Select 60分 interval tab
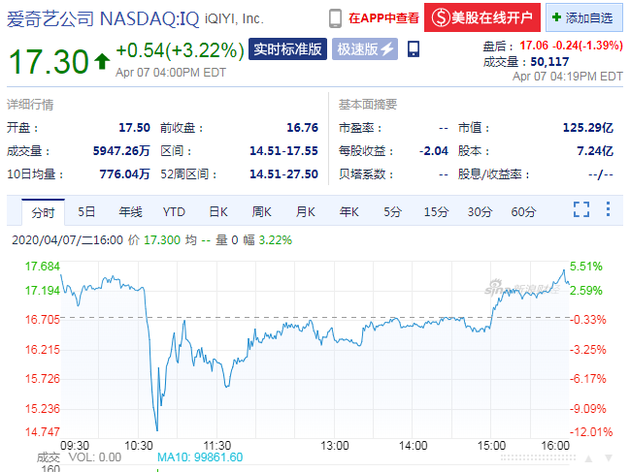630x472 pixels. click(x=524, y=212)
